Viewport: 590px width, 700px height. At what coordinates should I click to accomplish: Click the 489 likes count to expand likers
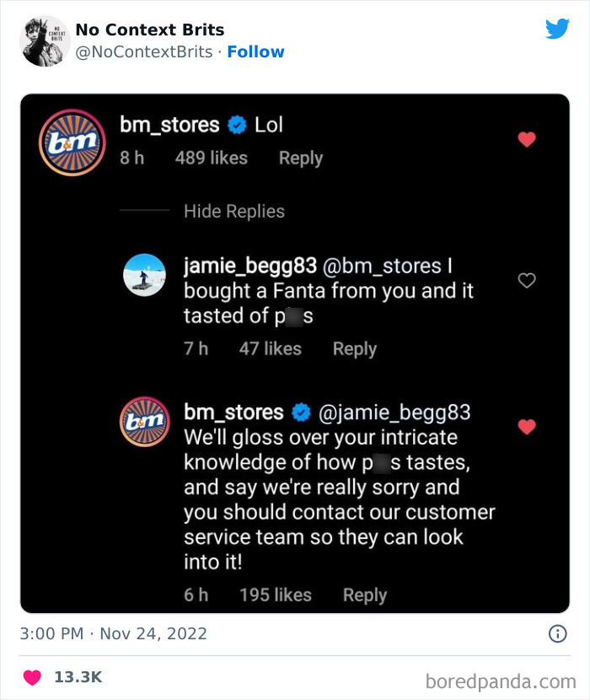[x=212, y=159]
